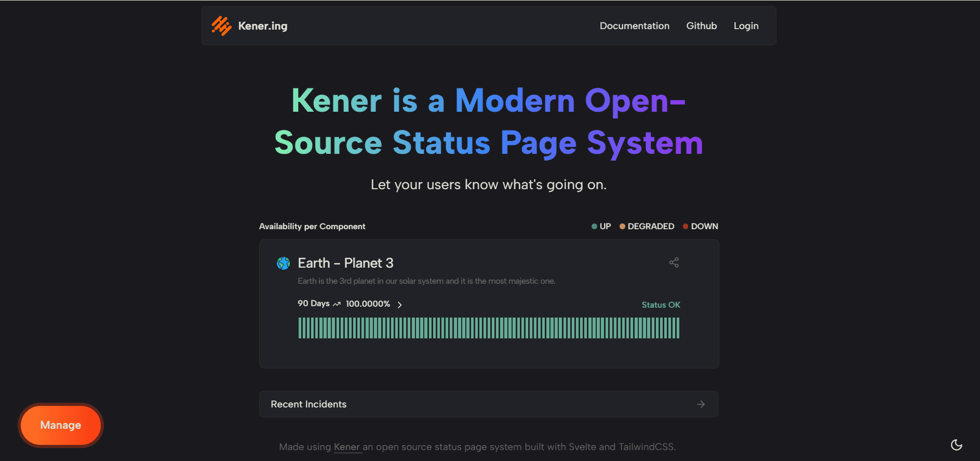Click the Availability per Component heading
This screenshot has height=461, width=980.
click(312, 227)
